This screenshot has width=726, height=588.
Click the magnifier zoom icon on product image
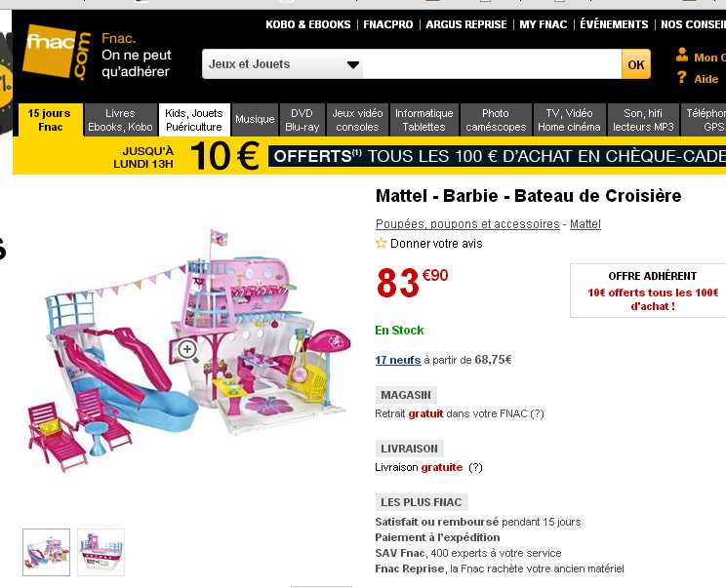pyautogui.click(x=188, y=349)
